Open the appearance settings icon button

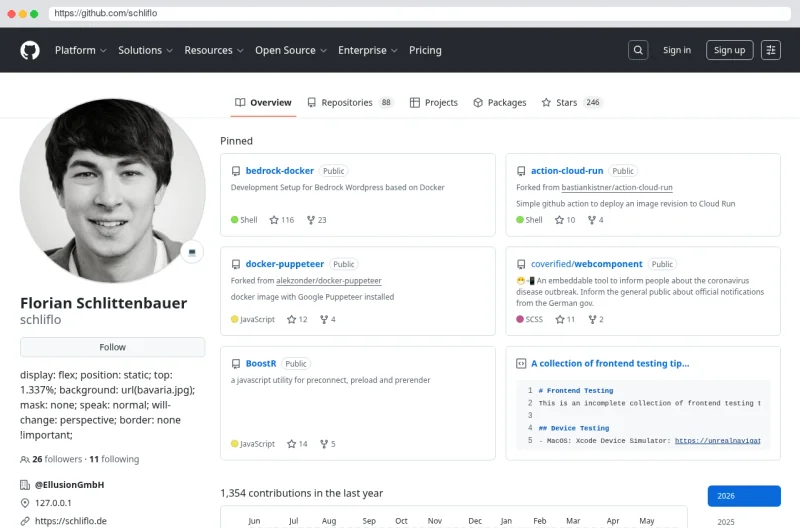pyautogui.click(x=770, y=50)
